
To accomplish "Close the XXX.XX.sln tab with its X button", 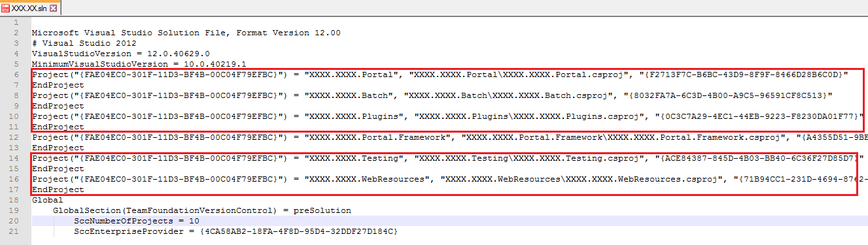I will point(54,8).
